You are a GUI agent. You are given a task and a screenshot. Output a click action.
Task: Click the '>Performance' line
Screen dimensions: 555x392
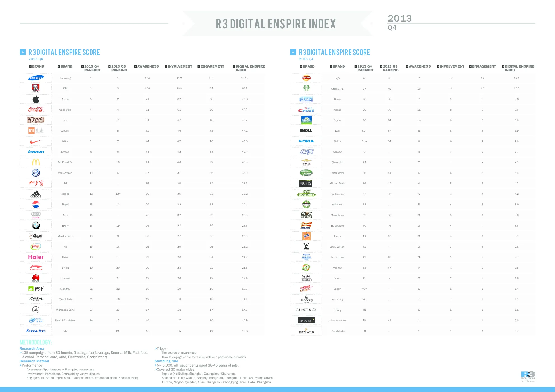coord(31,365)
